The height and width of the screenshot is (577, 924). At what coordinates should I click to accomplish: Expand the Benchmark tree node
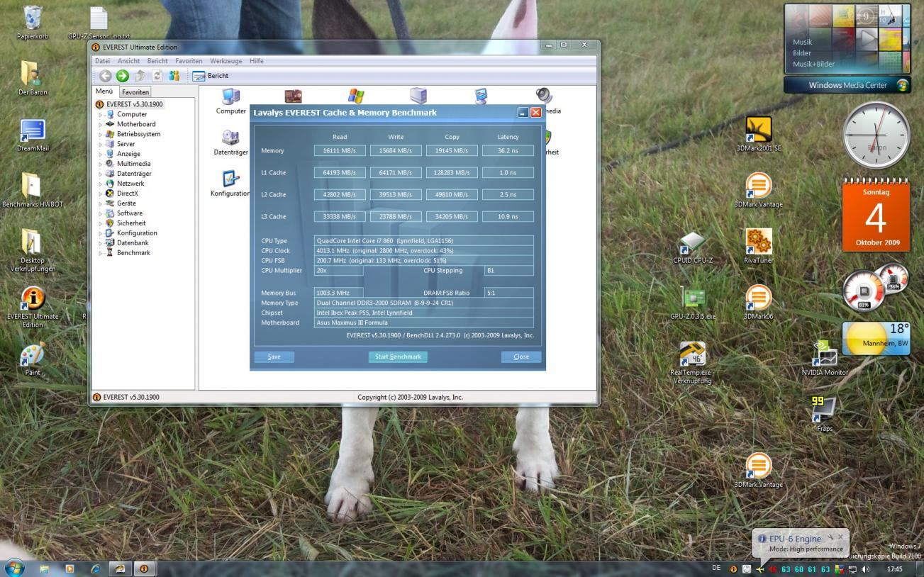[101, 253]
